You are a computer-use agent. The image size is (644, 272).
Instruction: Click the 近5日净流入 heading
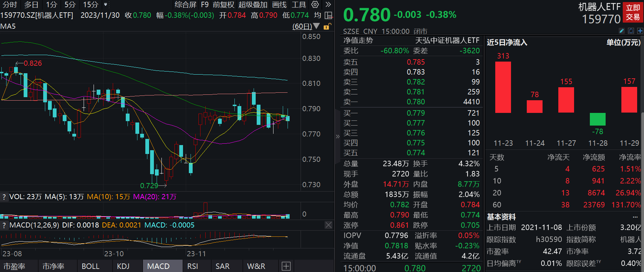pos(507,42)
